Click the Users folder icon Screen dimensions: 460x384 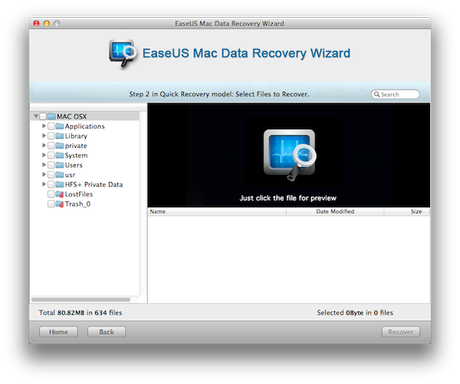(60, 165)
